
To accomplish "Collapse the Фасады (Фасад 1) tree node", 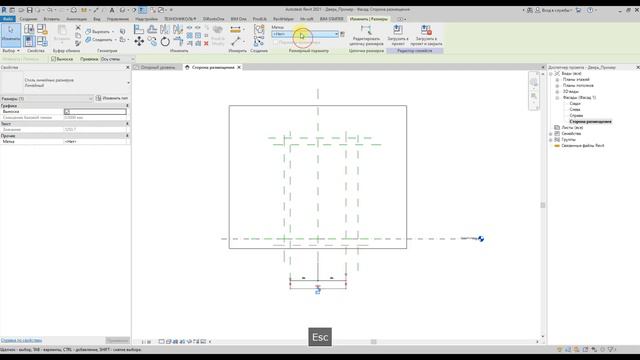I will (x=557, y=98).
